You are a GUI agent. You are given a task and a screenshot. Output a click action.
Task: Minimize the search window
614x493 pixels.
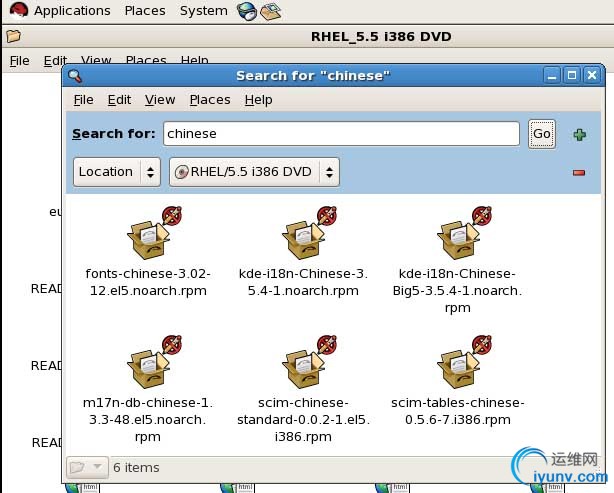[x=552, y=75]
